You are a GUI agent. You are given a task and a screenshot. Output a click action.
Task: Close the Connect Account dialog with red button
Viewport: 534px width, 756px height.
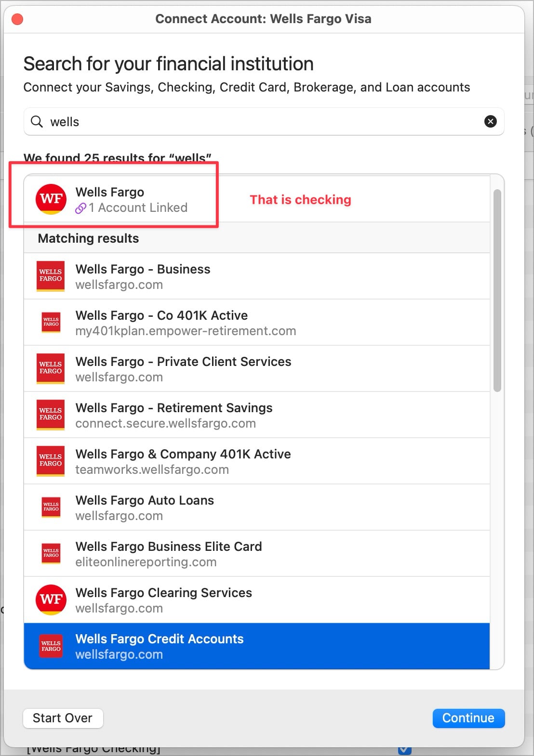pos(17,19)
